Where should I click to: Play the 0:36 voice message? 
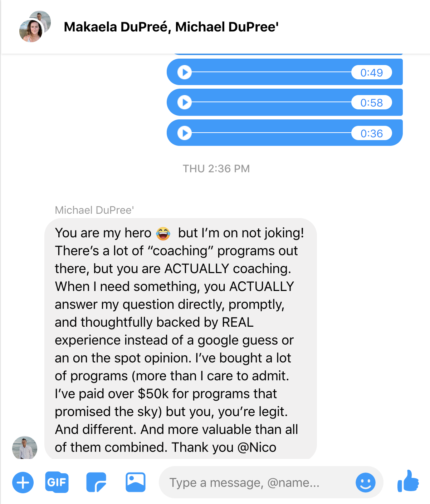pyautogui.click(x=185, y=133)
